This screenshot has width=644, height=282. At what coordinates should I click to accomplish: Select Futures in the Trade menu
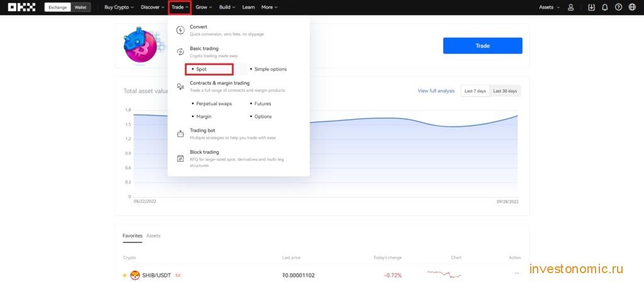262,104
